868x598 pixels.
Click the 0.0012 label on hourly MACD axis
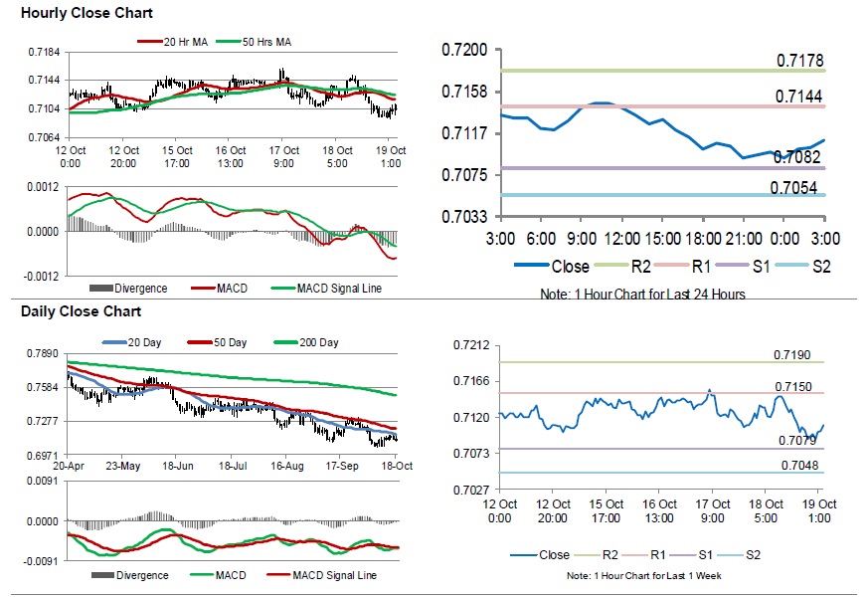(x=43, y=187)
